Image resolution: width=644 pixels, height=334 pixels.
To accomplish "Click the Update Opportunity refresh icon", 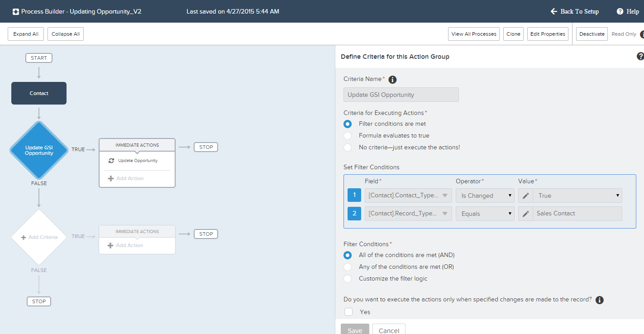I will pos(111,161).
